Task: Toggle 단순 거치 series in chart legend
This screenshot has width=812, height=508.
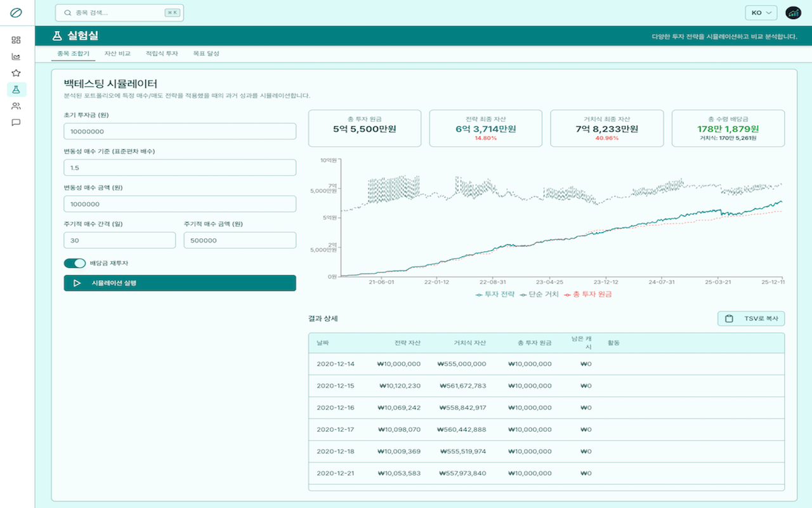Action: point(539,295)
